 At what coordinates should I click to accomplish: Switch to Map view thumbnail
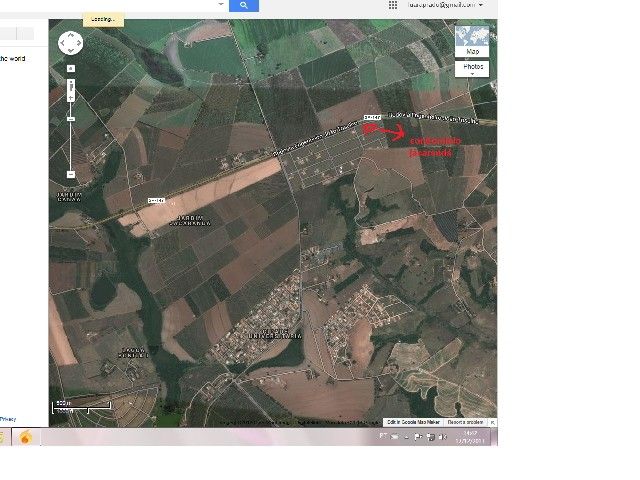coord(472,42)
